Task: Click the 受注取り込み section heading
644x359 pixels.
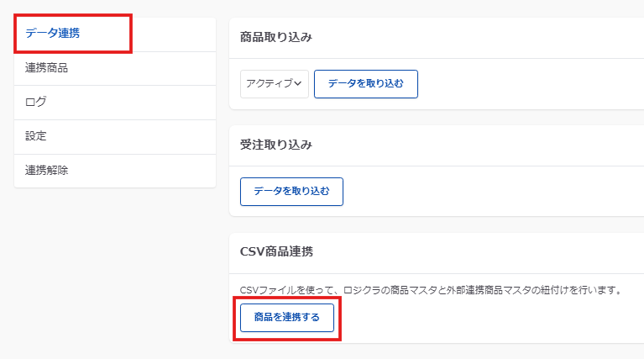Action: pyautogui.click(x=276, y=145)
